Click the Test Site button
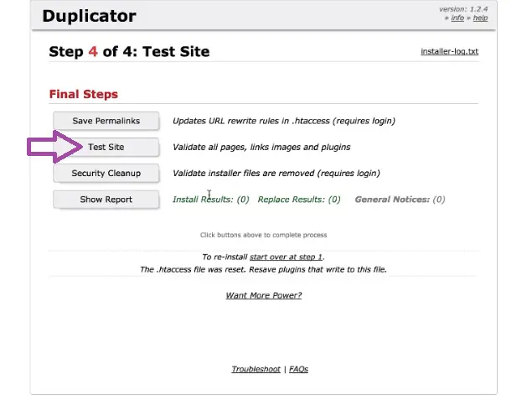532x395 pixels. click(x=106, y=147)
